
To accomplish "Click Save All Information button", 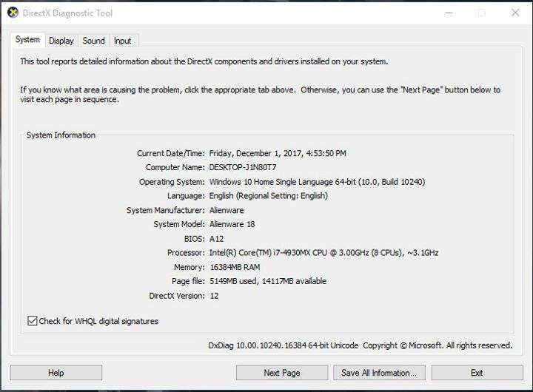I will click(379, 373).
